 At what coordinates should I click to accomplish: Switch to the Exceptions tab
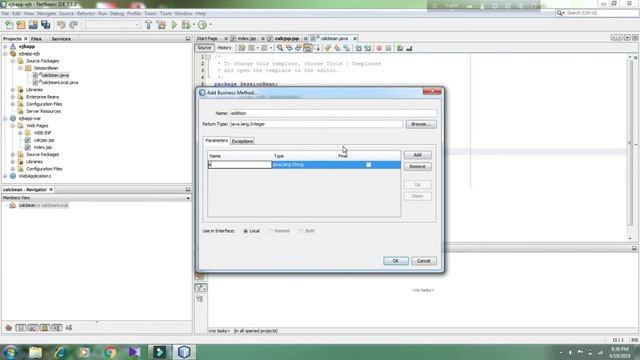coord(242,141)
